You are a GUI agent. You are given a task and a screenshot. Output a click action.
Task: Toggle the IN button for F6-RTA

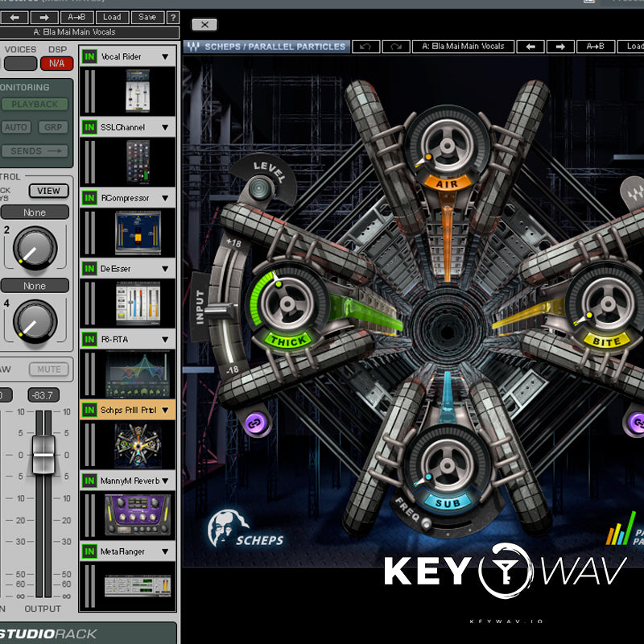(89, 339)
